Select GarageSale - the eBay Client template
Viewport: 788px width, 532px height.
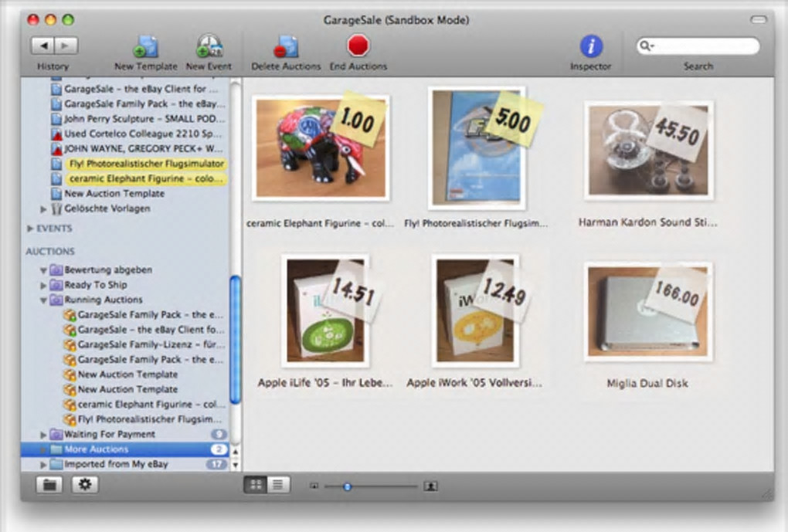[124, 89]
